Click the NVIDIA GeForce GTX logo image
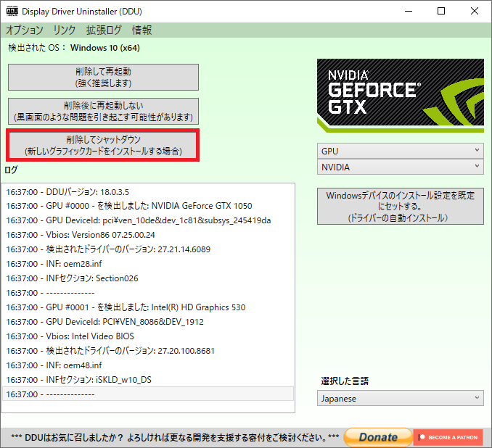The image size is (492, 448). pos(400,95)
